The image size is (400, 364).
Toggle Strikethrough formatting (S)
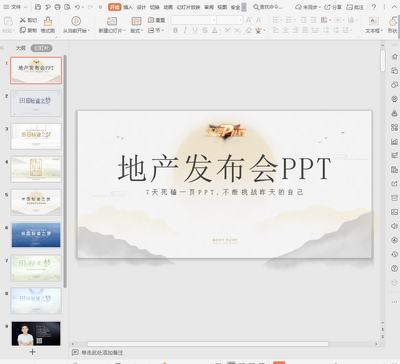point(205,30)
